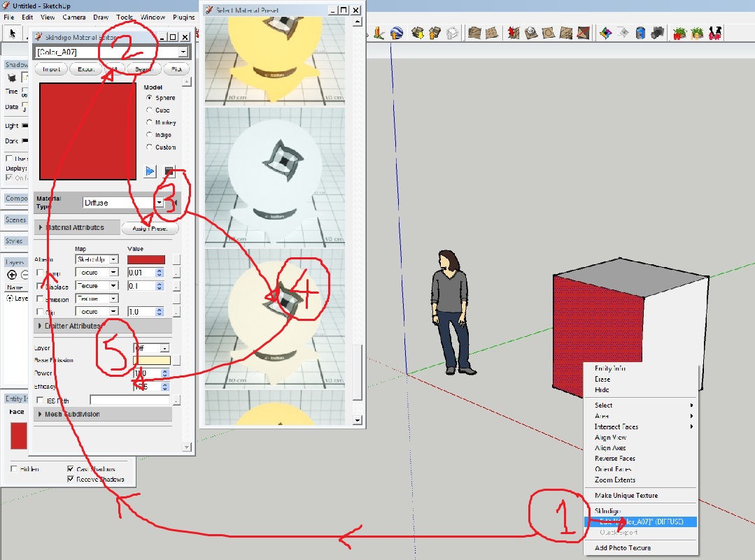Expand the Emitter Attributes section
755x560 pixels.
(x=38, y=326)
